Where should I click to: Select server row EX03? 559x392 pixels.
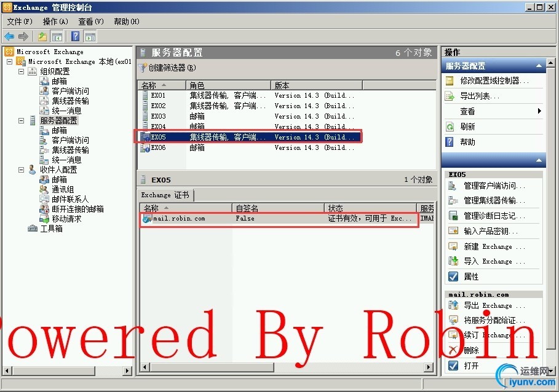point(249,116)
